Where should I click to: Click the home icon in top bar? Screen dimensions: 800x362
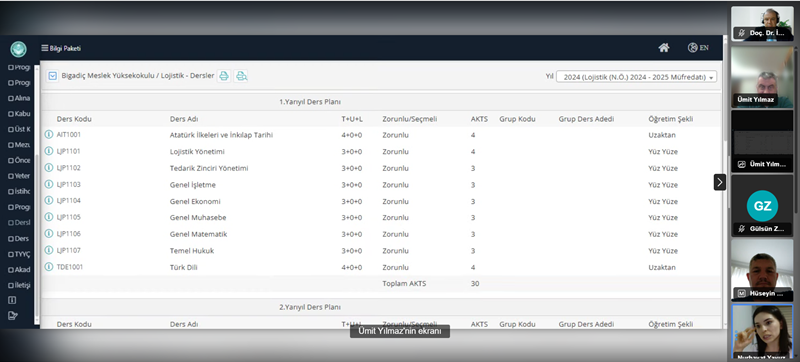click(x=664, y=48)
